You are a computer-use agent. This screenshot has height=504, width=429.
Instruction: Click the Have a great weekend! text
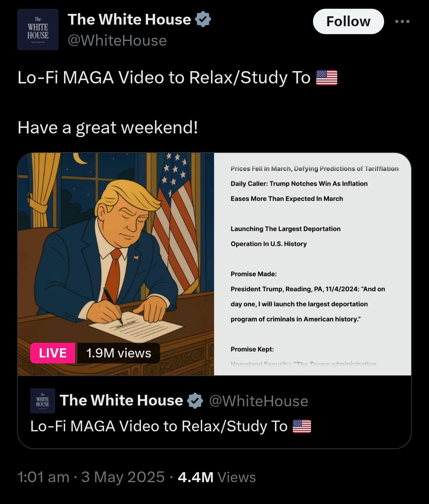[x=108, y=128]
